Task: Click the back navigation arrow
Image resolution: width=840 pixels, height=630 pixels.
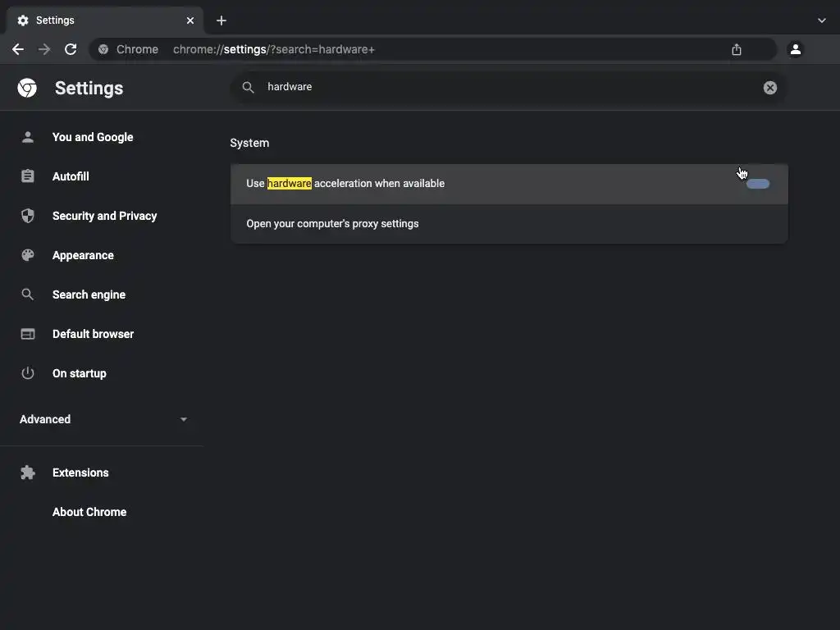Action: (18, 49)
